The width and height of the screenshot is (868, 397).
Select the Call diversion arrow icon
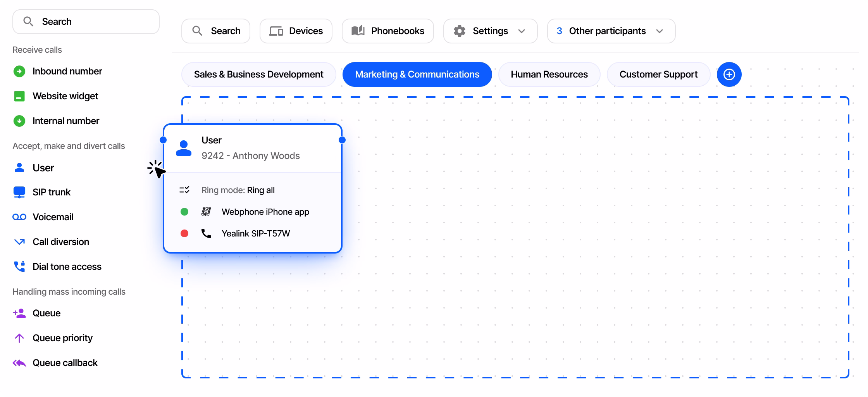pos(19,242)
